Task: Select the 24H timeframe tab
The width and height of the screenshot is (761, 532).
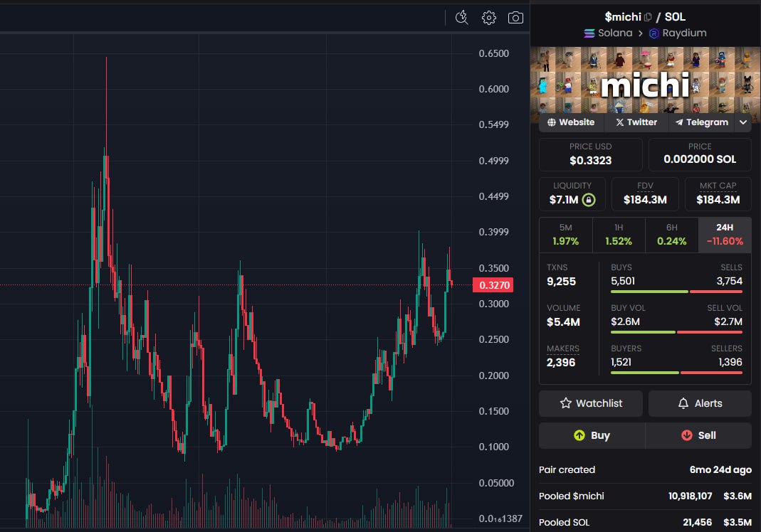Action: (725, 235)
